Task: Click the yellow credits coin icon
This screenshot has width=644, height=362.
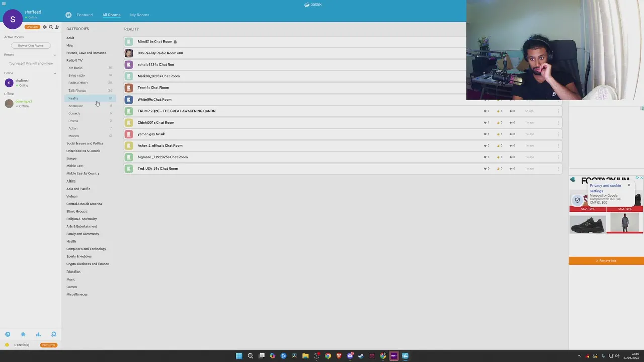Action: tap(7, 345)
